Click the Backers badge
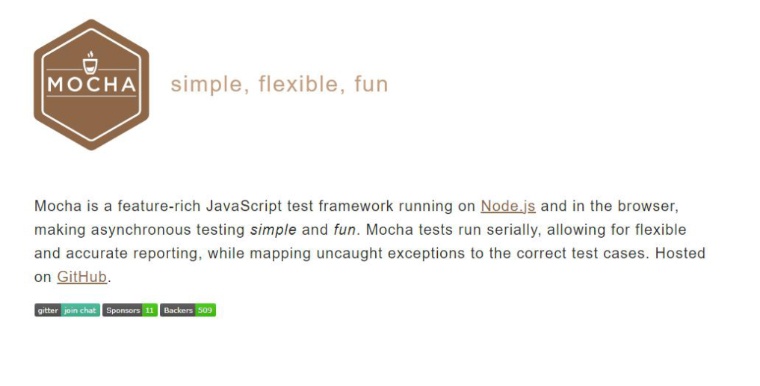Viewport: 760px width, 386px height. (188, 310)
